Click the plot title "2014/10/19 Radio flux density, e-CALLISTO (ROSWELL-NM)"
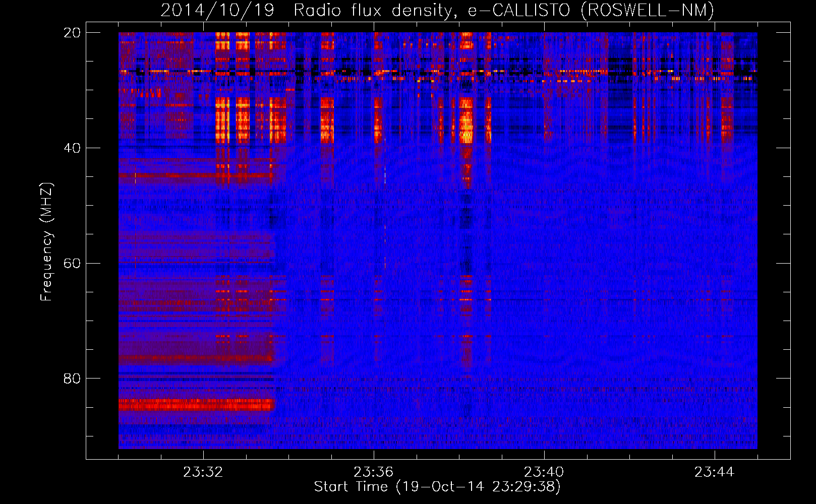 tap(437, 11)
